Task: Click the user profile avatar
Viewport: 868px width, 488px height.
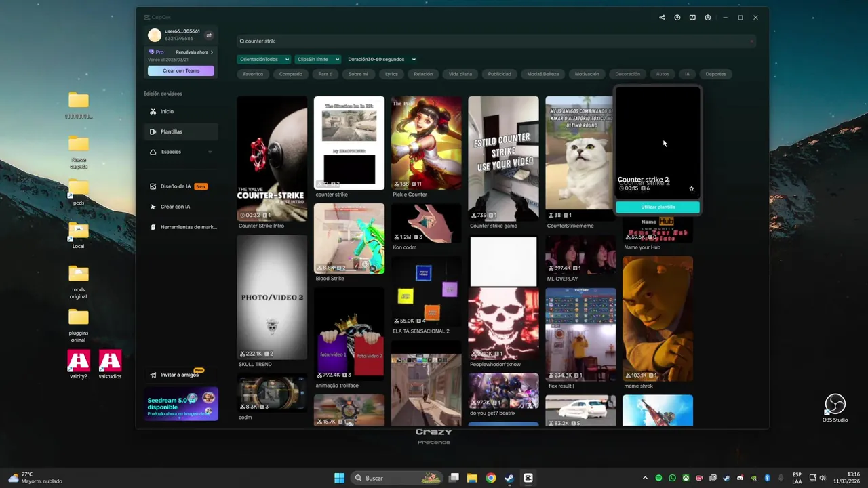Action: point(155,35)
